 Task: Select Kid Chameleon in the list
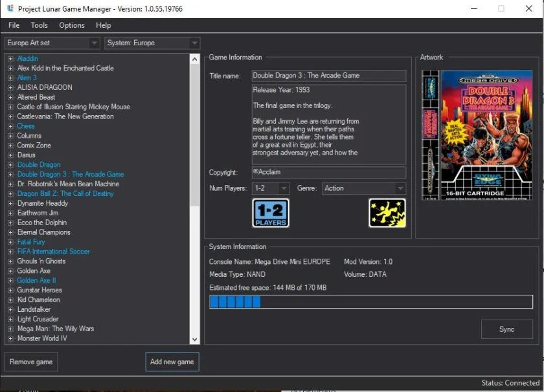(38, 299)
